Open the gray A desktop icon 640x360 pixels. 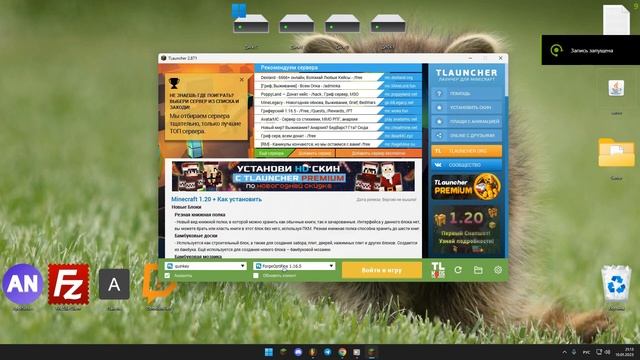(x=114, y=284)
